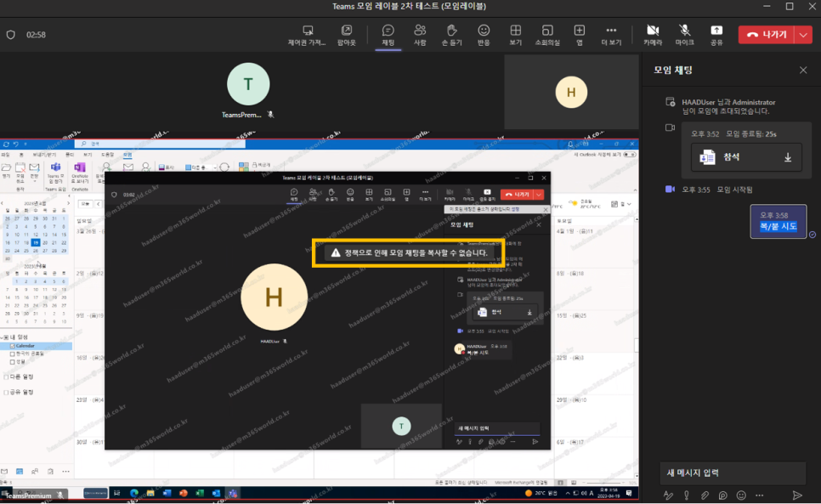Select the 모임 ribbon tab in Outlook
This screenshot has height=504, width=821.
point(127,155)
